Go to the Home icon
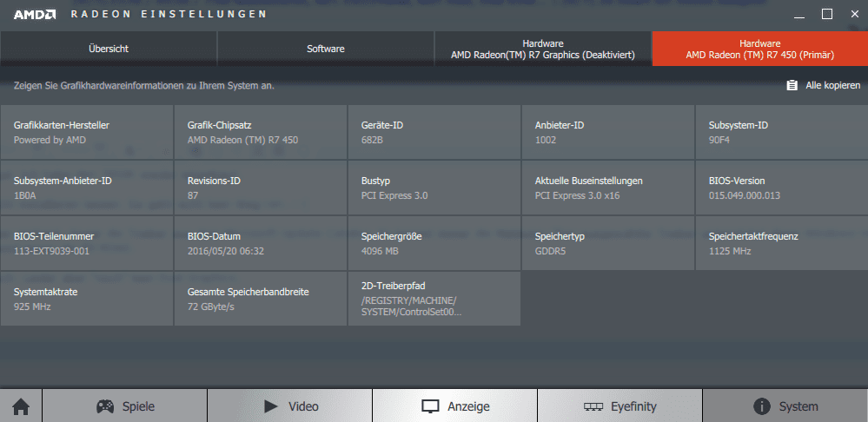Screen dimensions: 868x422 click(21, 407)
